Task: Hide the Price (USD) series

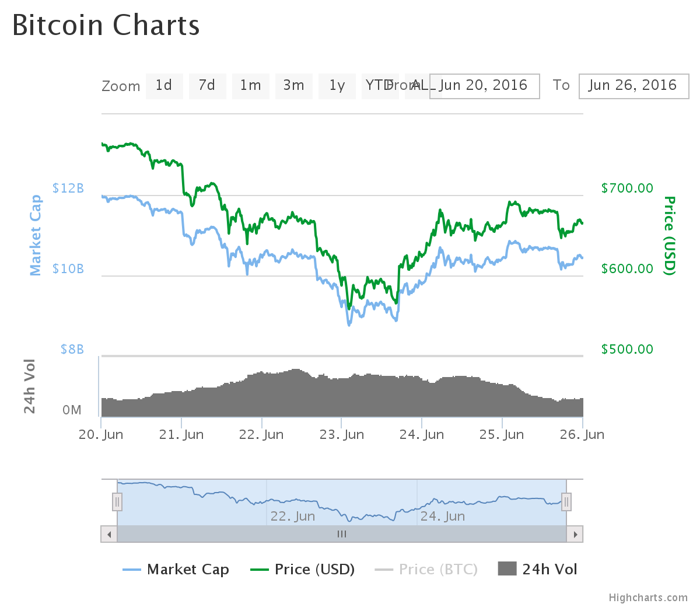Action: (315, 570)
